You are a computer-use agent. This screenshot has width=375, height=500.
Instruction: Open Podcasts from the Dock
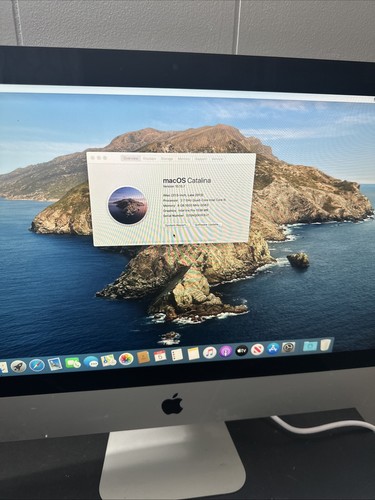click(x=226, y=351)
